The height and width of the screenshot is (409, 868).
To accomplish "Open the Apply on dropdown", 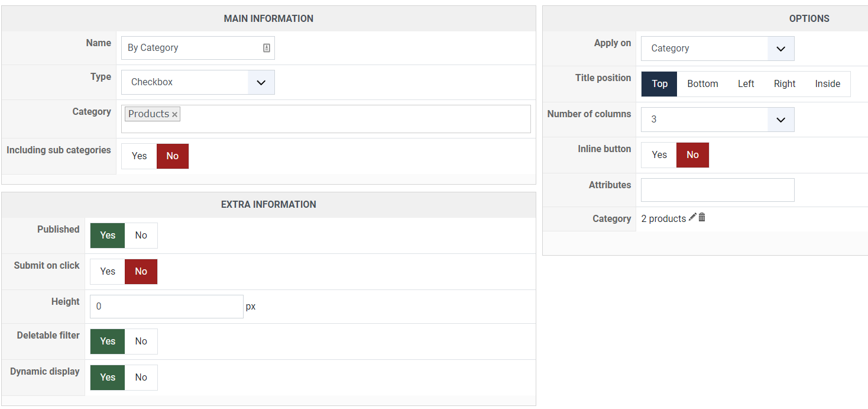I will click(x=717, y=49).
